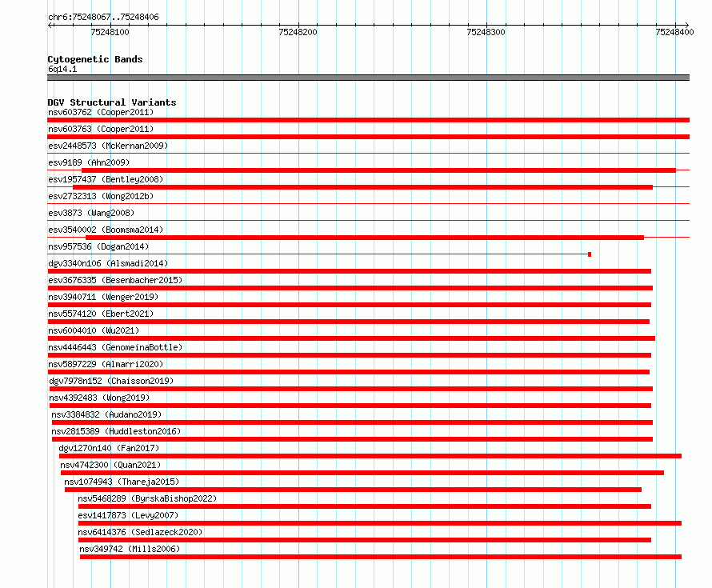Click the chr6:75248067..75248406 region label
The image size is (712, 588).
(103, 17)
